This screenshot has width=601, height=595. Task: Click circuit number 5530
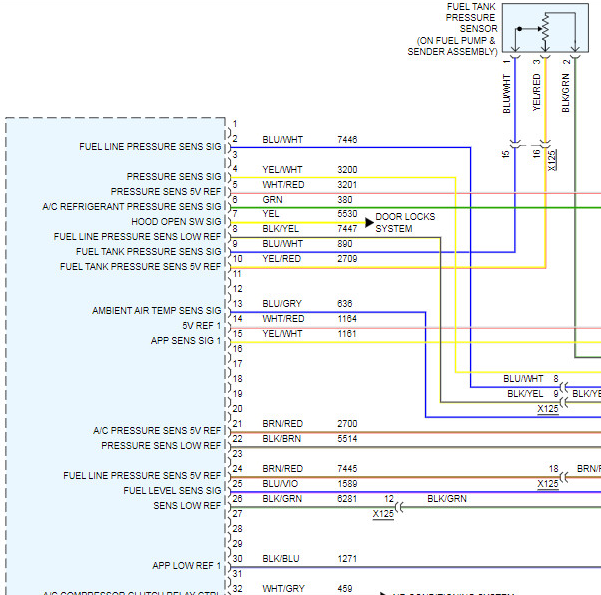pyautogui.click(x=347, y=214)
